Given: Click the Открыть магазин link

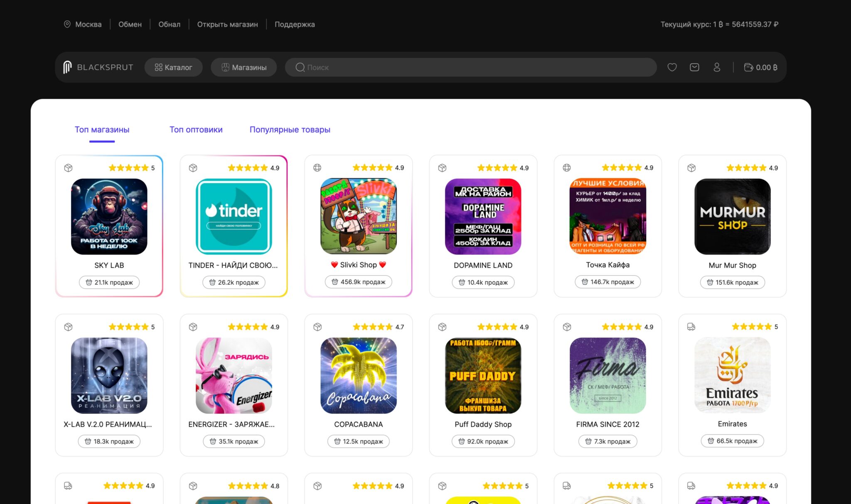Looking at the screenshot, I should [227, 24].
